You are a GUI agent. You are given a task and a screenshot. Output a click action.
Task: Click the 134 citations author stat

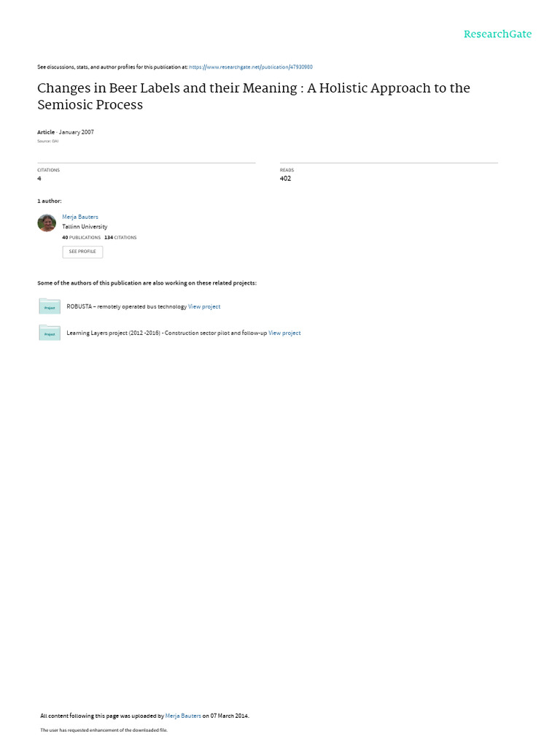pyautogui.click(x=120, y=237)
